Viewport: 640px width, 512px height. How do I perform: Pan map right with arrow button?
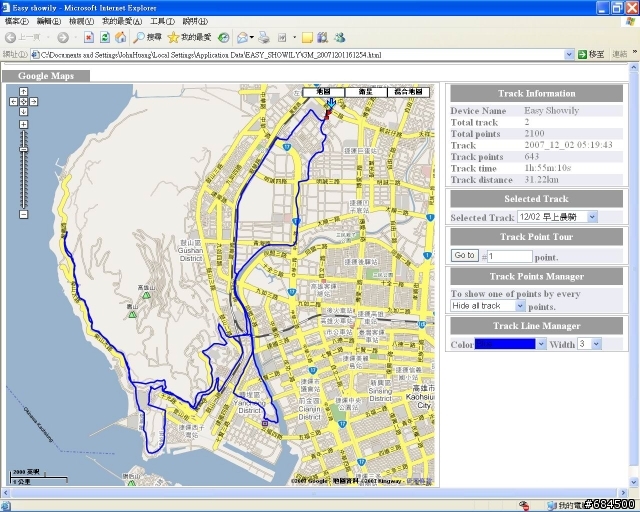tap(34, 102)
